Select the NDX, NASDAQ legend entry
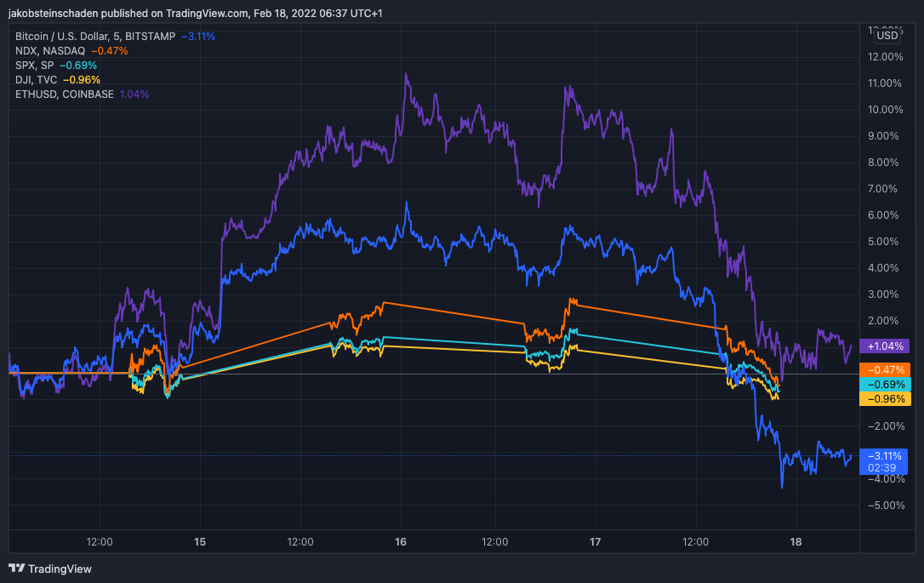924x583 pixels. coord(50,51)
